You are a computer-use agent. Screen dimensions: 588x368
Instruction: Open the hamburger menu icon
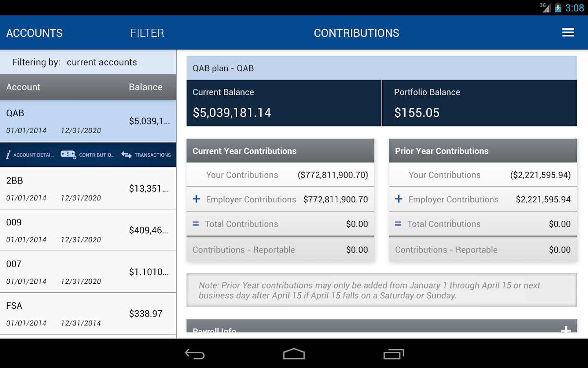pos(568,33)
